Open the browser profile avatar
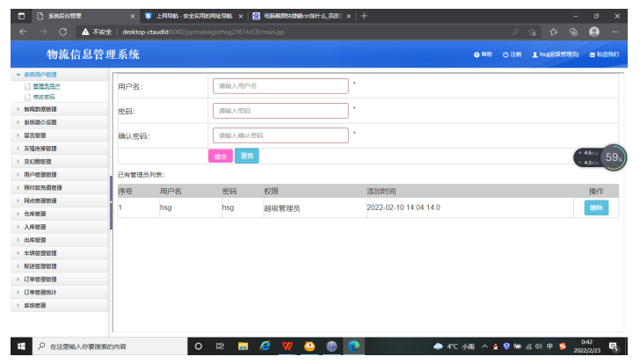The width and height of the screenshot is (640, 364). coord(594,32)
